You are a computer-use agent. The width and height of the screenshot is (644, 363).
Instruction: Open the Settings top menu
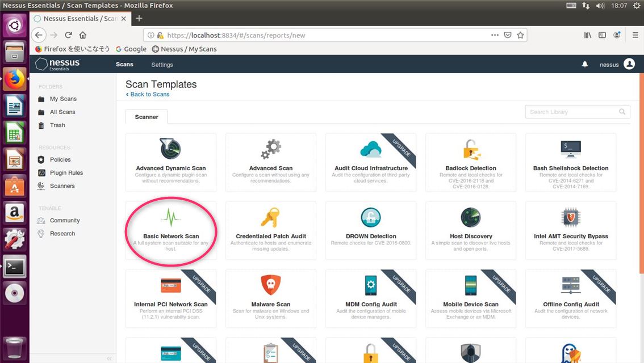click(x=162, y=65)
